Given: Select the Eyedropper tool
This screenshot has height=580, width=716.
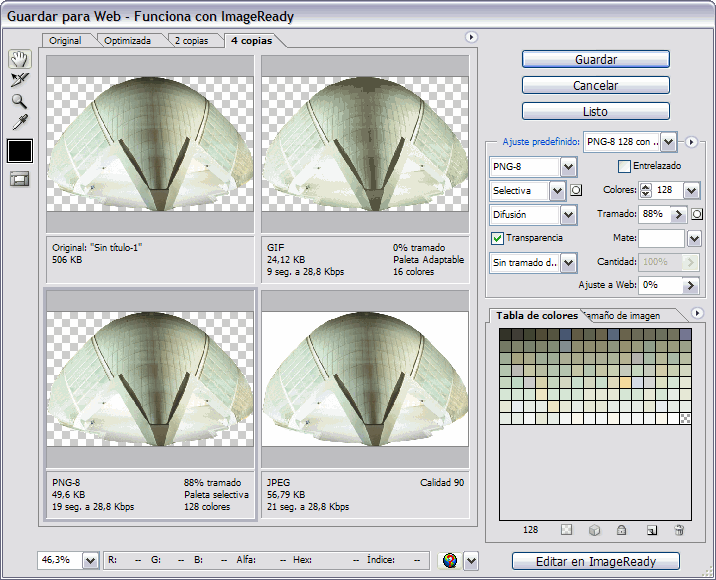Looking at the screenshot, I should click(19, 122).
